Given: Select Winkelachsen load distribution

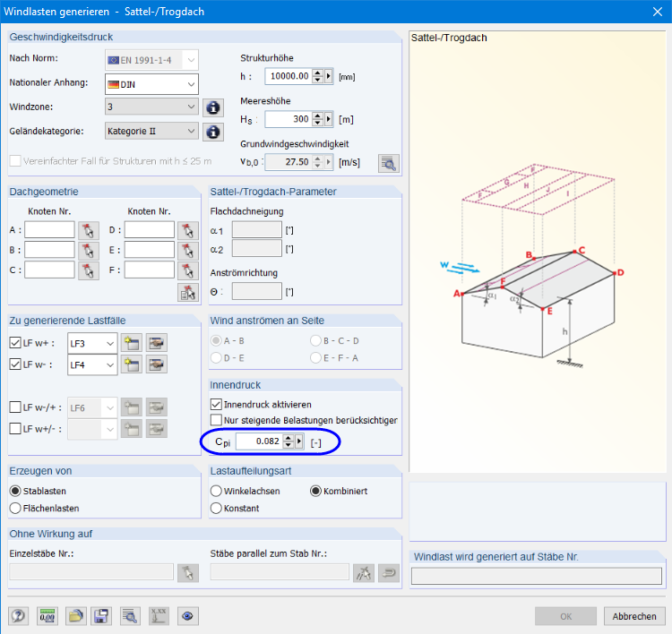Looking at the screenshot, I should (x=216, y=491).
